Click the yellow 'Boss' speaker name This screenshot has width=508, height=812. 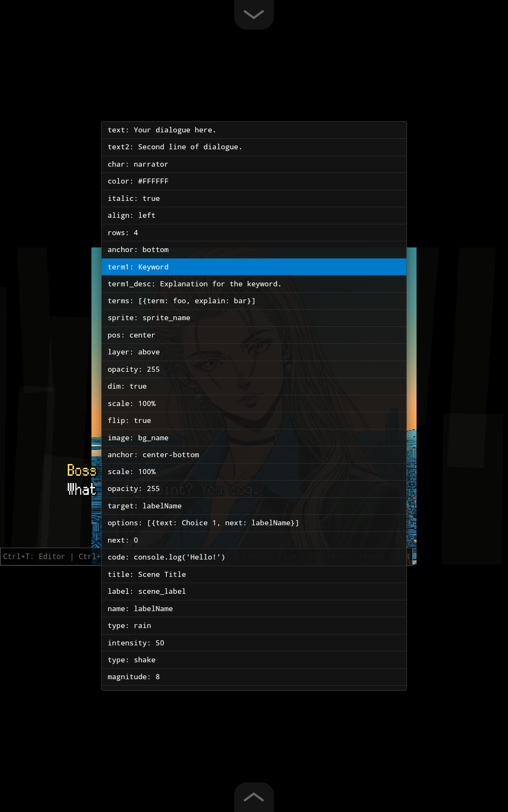82,470
